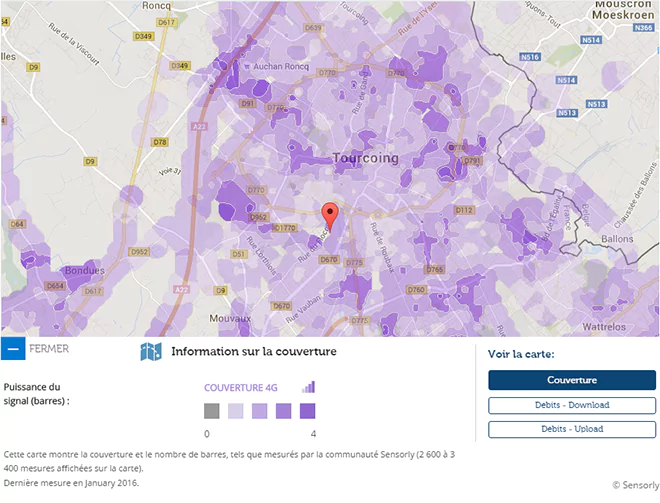
Task: Click the Mouvaux town label
Action: 230,319
